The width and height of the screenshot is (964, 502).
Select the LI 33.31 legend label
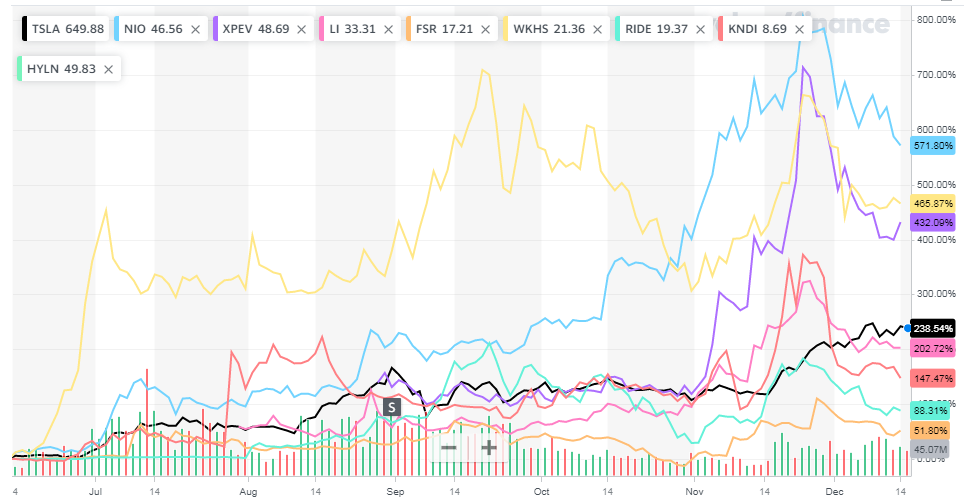point(352,29)
